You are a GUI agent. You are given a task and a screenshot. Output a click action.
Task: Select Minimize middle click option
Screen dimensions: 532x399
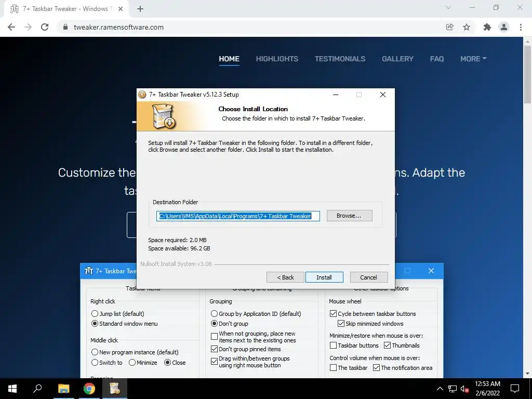coord(143,363)
